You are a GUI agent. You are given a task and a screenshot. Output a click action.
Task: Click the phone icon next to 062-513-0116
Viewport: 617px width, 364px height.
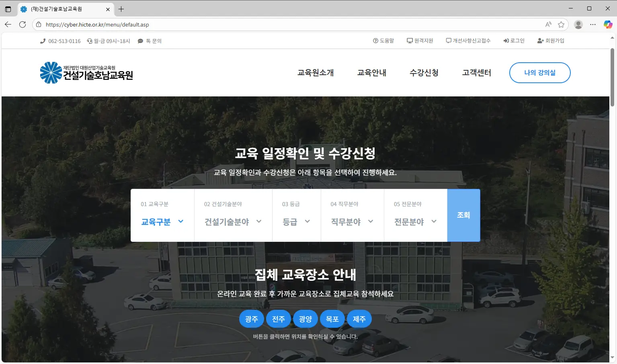pos(43,41)
